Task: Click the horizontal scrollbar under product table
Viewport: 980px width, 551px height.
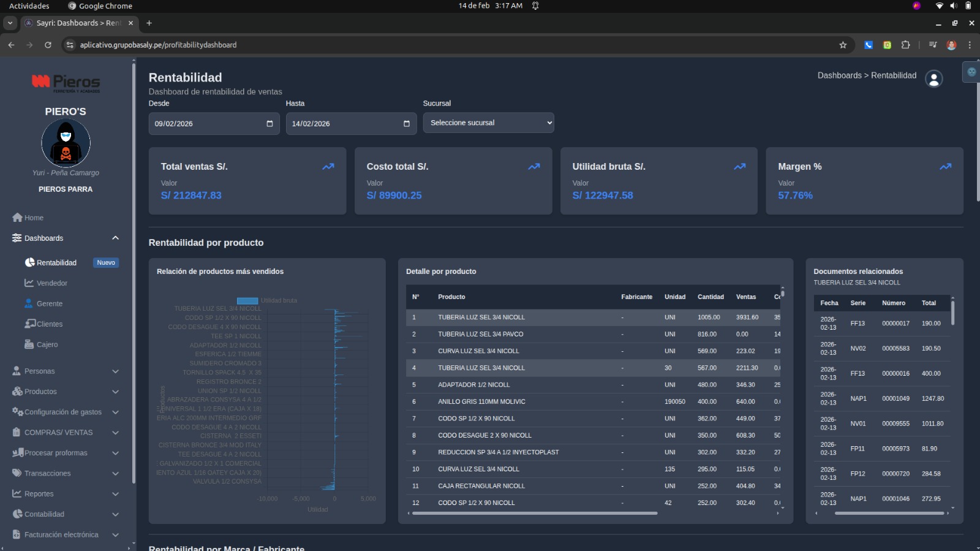Action: coord(534,514)
